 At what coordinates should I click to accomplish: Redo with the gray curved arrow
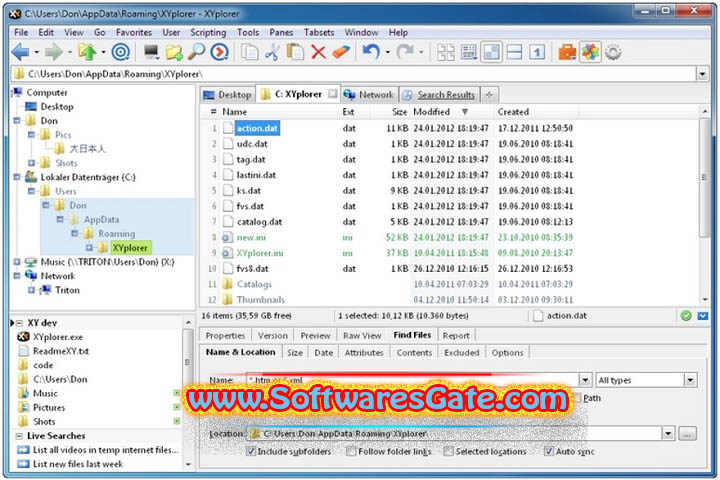click(x=405, y=52)
